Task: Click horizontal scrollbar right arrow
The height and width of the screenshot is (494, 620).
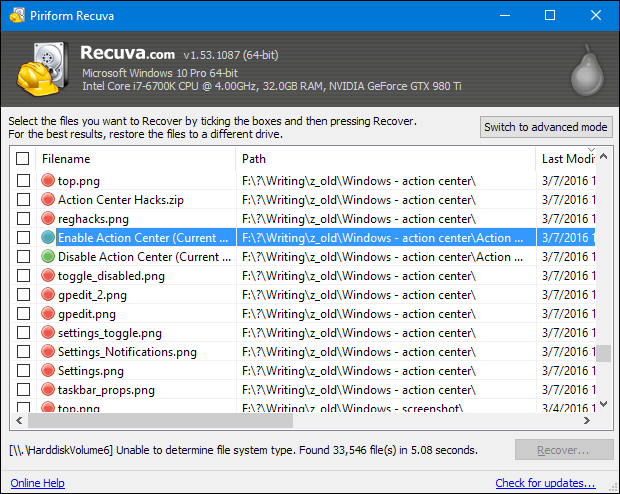Action: pyautogui.click(x=587, y=420)
